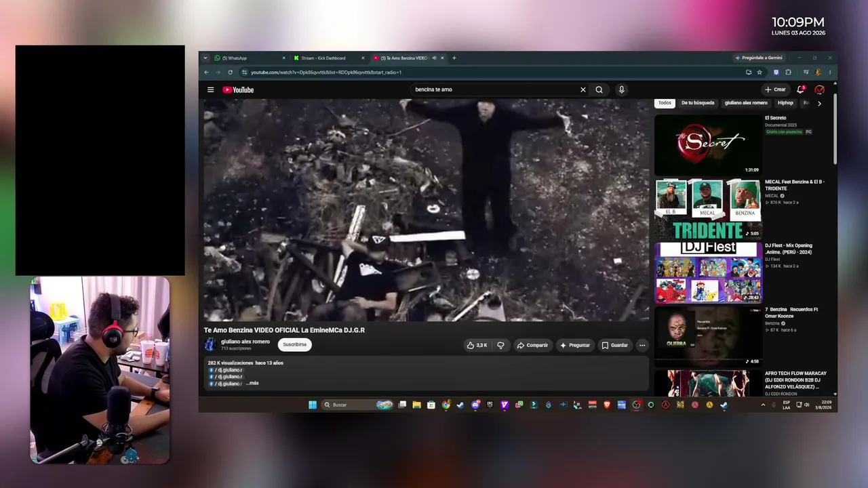
Task: Open the Recuerdos Ft Omar Koonze thumbnail
Action: (x=708, y=336)
